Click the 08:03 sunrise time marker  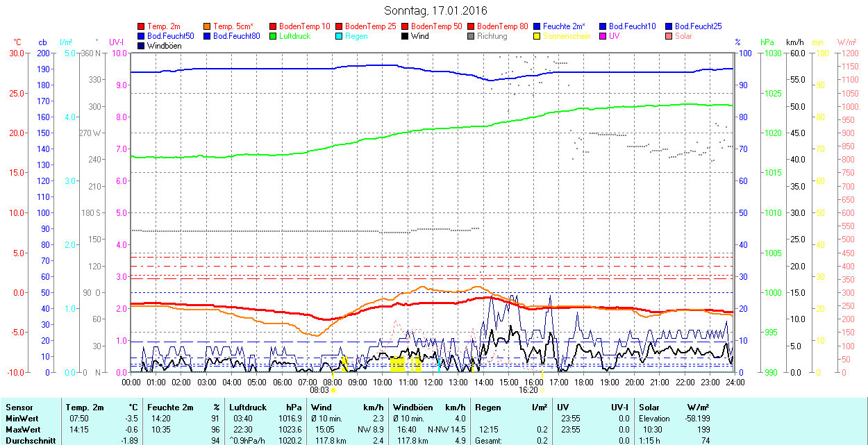click(x=319, y=390)
